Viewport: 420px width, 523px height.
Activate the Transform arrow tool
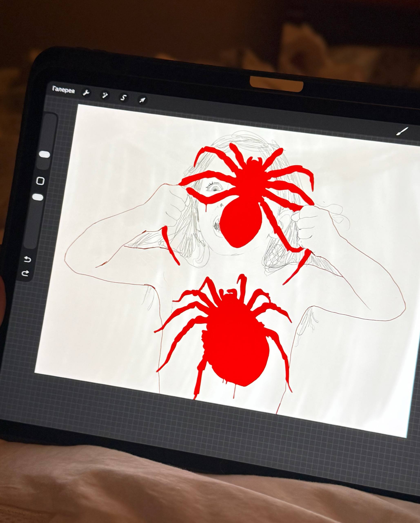coord(142,100)
